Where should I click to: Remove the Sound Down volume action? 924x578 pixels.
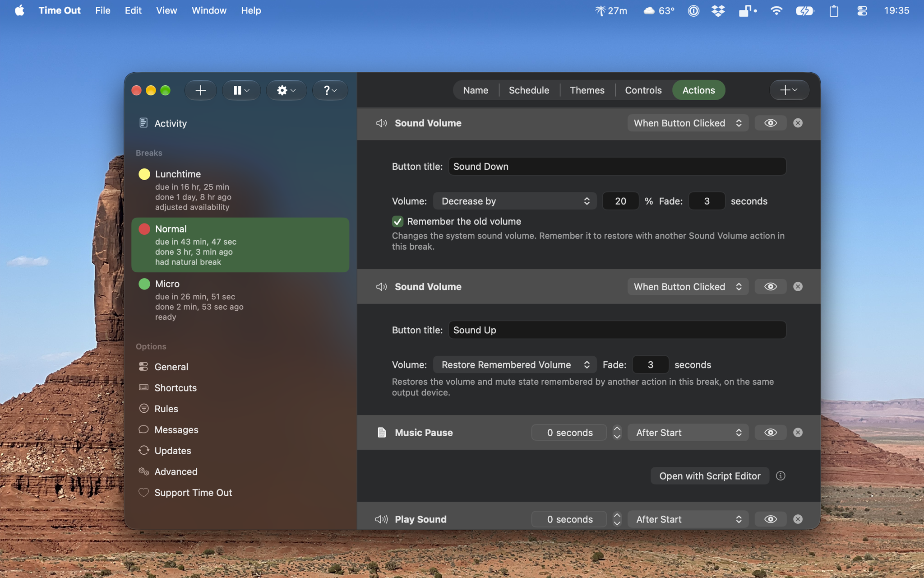[798, 123]
